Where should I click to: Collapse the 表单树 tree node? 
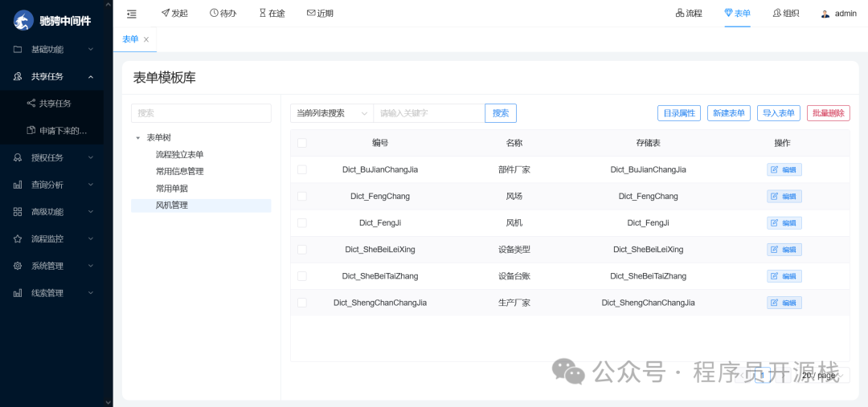click(x=138, y=138)
